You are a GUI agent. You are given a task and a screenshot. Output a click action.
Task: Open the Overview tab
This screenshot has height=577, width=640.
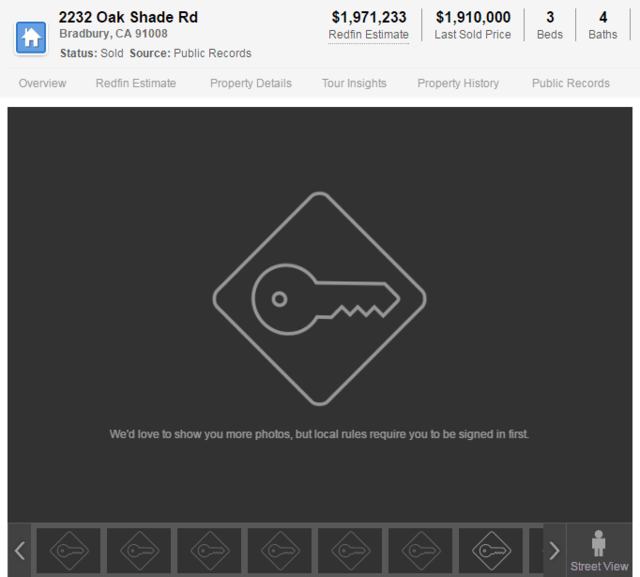click(x=42, y=83)
